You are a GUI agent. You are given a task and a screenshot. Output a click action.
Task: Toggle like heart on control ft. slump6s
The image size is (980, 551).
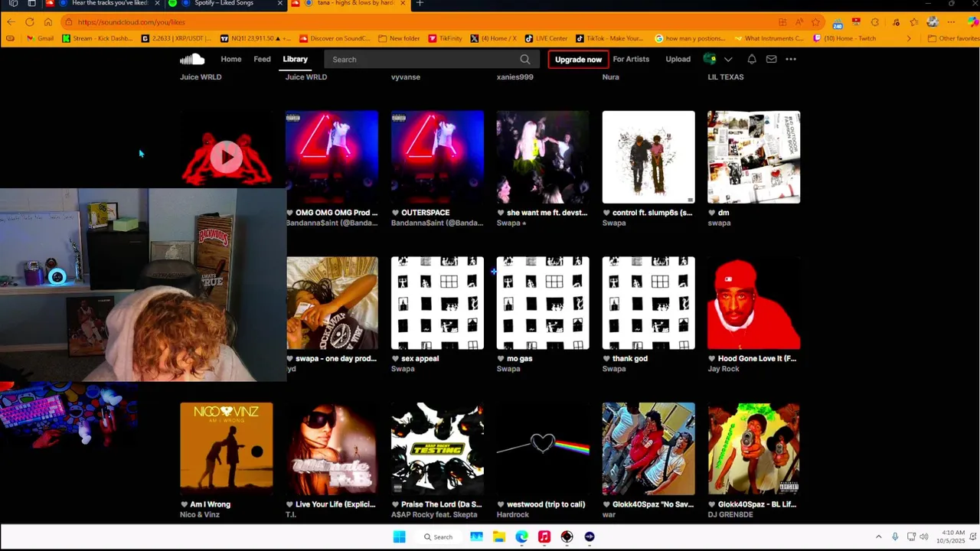pyautogui.click(x=606, y=213)
